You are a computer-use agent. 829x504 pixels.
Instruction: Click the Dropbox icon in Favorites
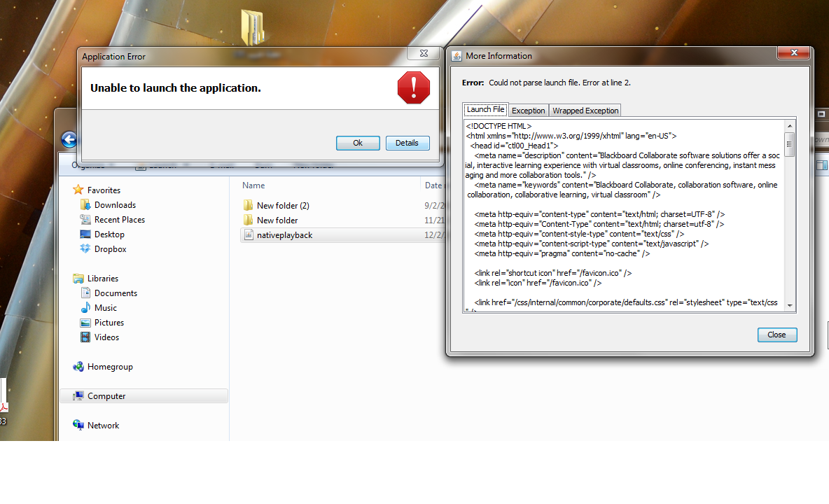[85, 248]
